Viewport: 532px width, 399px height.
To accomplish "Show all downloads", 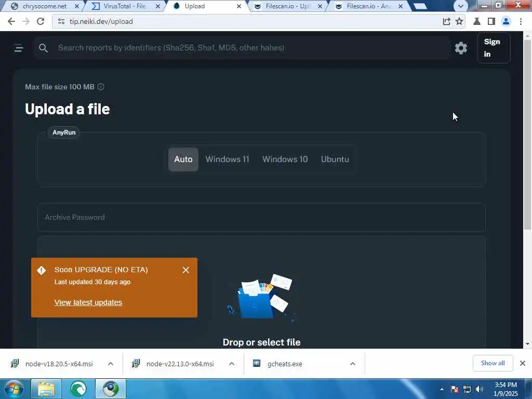I will (x=493, y=363).
